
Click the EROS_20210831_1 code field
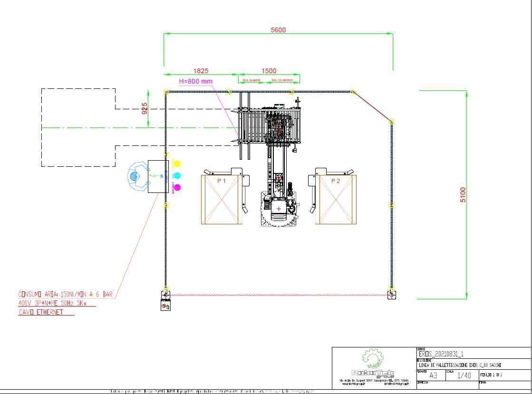coord(441,354)
